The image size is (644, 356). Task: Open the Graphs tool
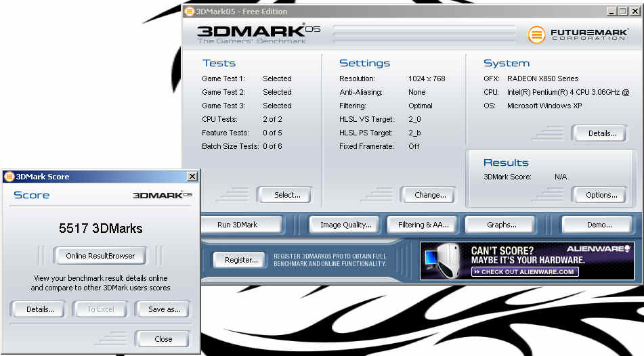pyautogui.click(x=500, y=225)
